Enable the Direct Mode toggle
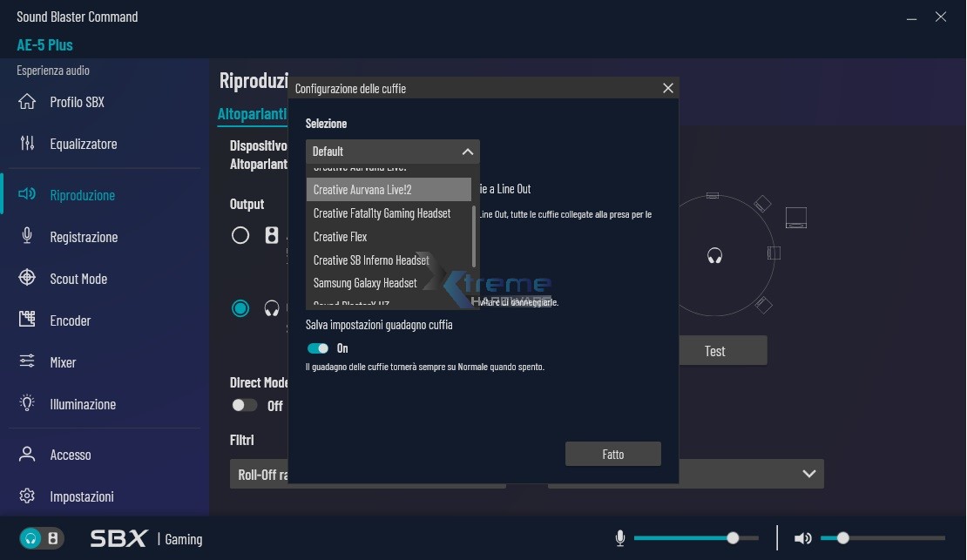 pyautogui.click(x=244, y=405)
